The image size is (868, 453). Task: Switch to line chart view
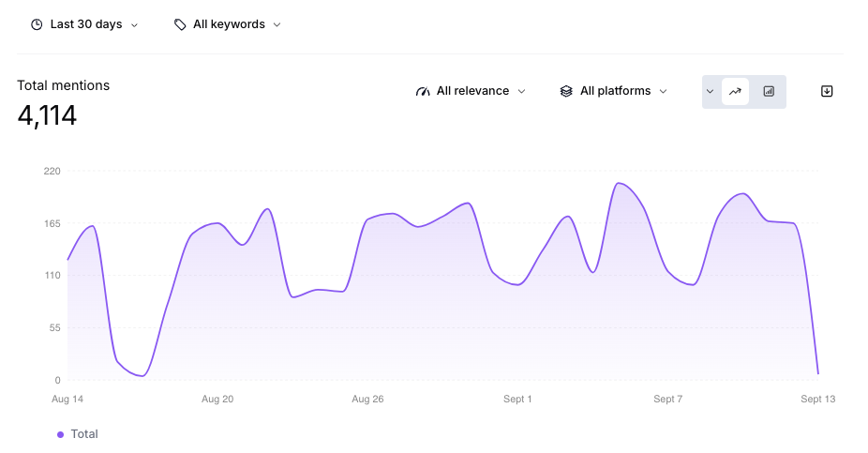(x=735, y=91)
